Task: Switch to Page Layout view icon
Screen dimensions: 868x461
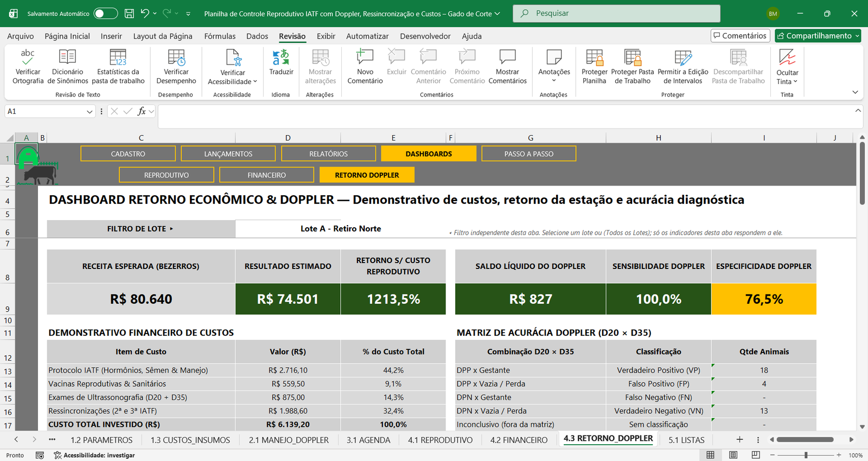Action: click(x=733, y=455)
